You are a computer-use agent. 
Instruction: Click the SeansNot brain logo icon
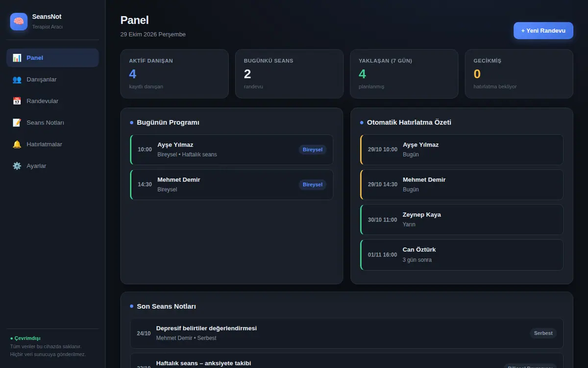pos(19,22)
